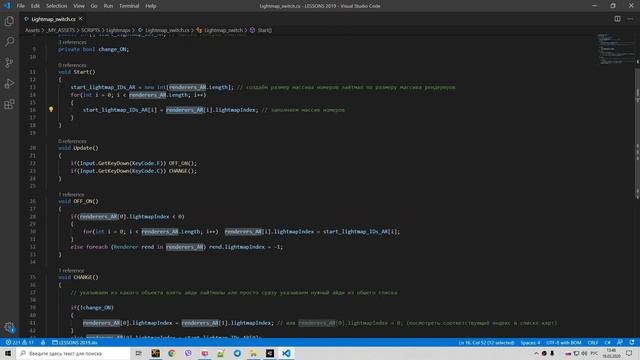The height and width of the screenshot is (360, 640).
Task: Click '0 references' above Start()
Action: tap(72, 65)
